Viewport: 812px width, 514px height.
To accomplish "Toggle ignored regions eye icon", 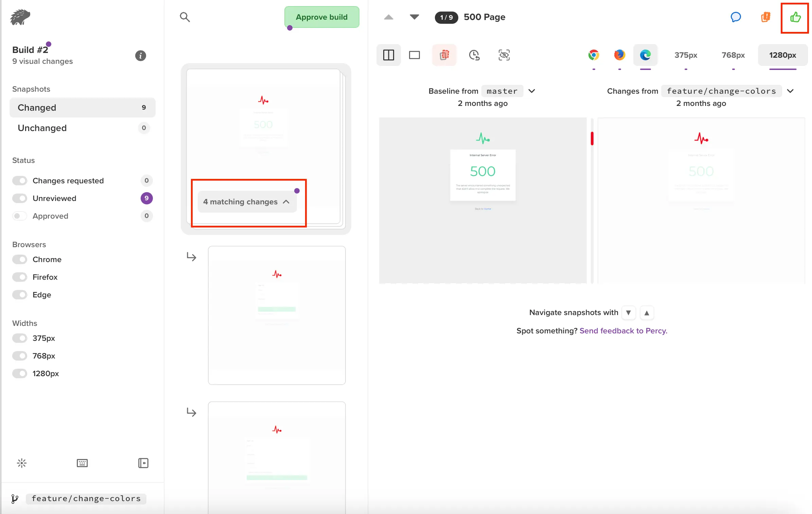I will click(x=504, y=55).
